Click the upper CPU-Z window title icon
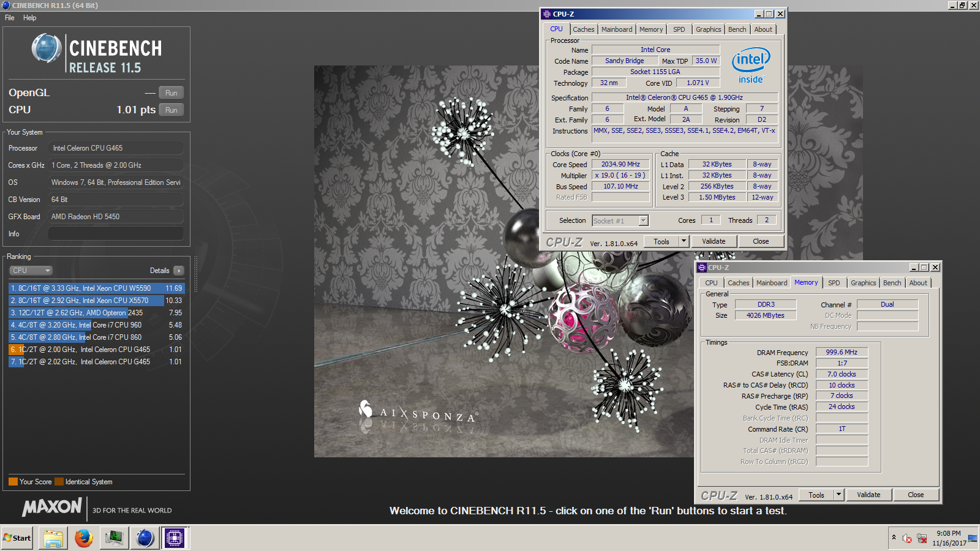980x551 pixels. [547, 14]
